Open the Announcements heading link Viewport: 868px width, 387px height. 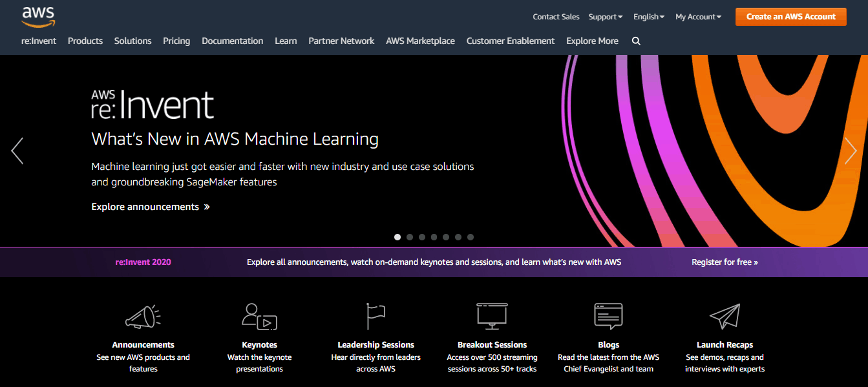point(143,345)
